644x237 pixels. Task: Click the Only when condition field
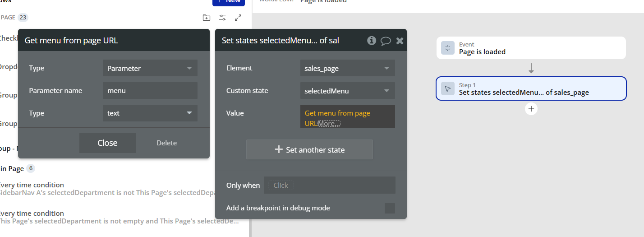pos(329,185)
